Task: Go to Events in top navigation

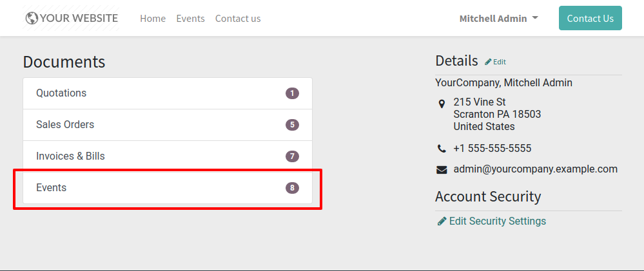Action: (191, 19)
